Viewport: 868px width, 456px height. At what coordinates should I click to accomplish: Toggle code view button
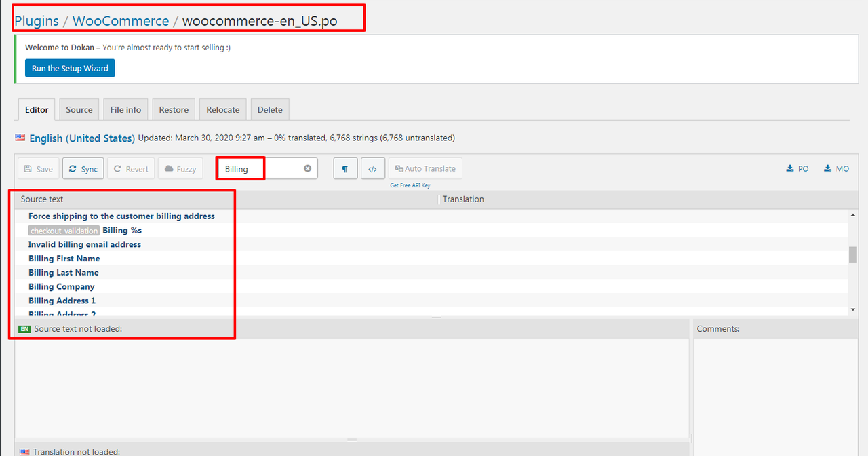click(373, 169)
